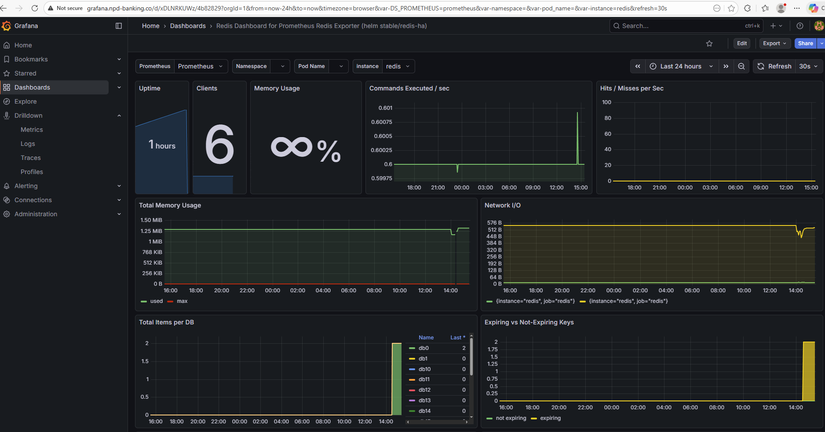
Task: Toggle db0 series visibility in legend
Action: [424, 348]
